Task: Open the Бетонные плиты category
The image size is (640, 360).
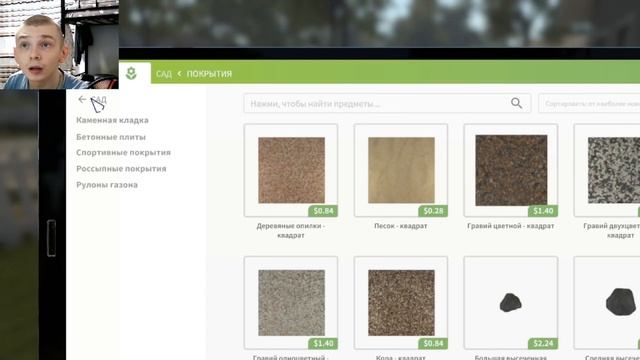Action: tap(111, 137)
